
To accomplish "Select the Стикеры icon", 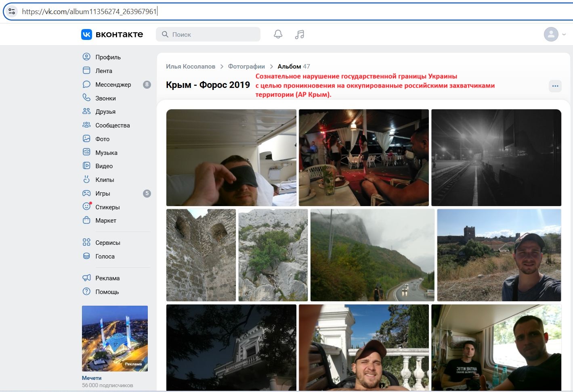I will 86,207.
